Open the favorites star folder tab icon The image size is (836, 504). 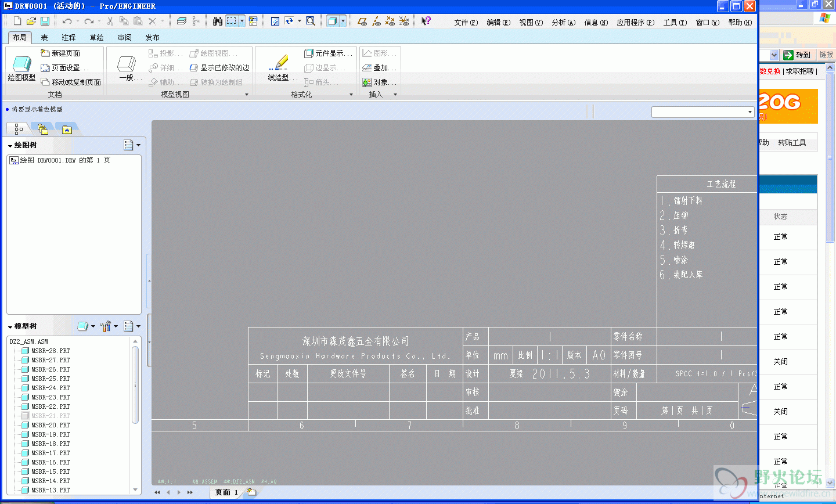click(x=67, y=129)
